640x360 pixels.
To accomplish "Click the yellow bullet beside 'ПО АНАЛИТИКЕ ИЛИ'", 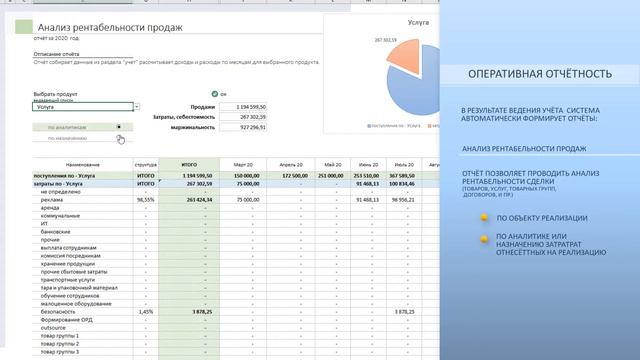I will tap(484, 239).
